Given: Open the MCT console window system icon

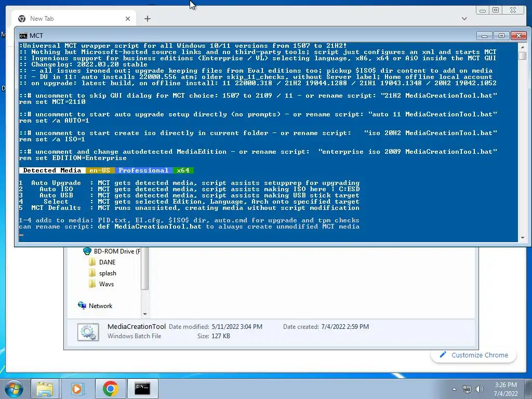Looking at the screenshot, I should [23, 36].
